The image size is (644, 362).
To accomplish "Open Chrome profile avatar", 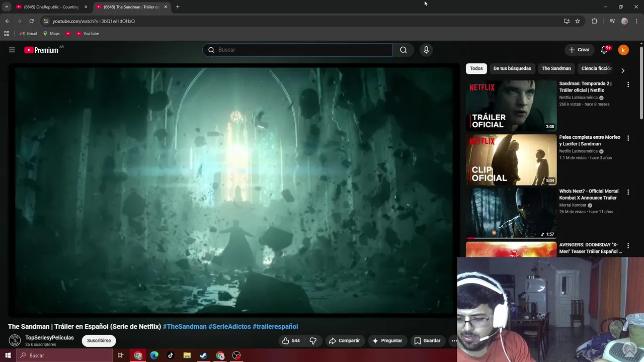I will point(624,21).
